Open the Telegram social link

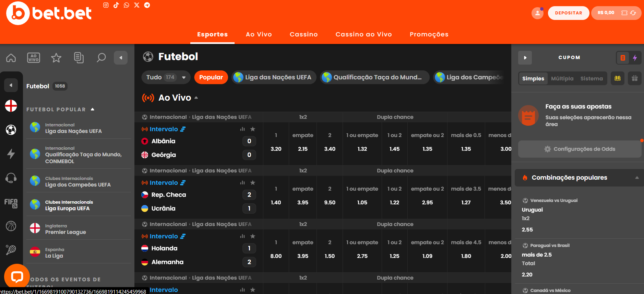[x=147, y=5]
